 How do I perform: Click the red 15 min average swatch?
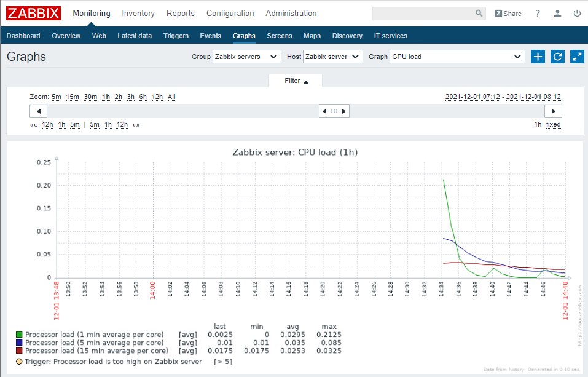click(x=19, y=351)
